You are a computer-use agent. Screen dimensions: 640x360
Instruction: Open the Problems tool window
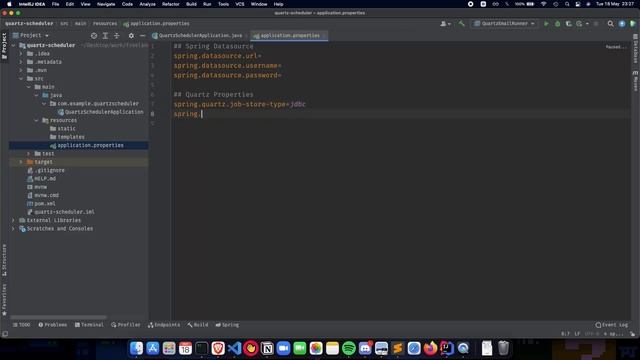[x=52, y=325]
